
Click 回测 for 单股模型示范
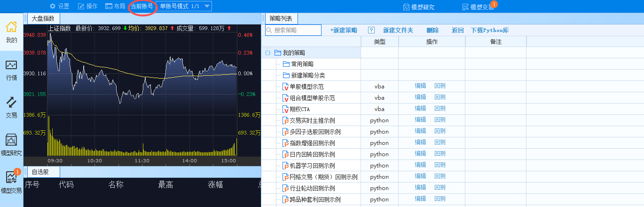[440, 86]
